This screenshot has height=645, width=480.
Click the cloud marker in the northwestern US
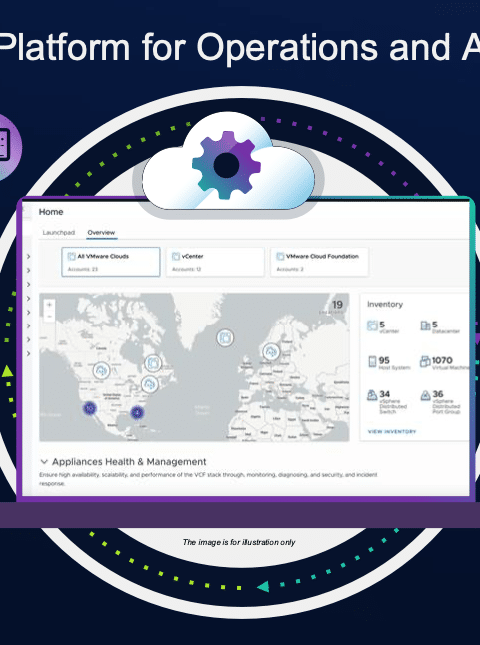pyautogui.click(x=101, y=370)
